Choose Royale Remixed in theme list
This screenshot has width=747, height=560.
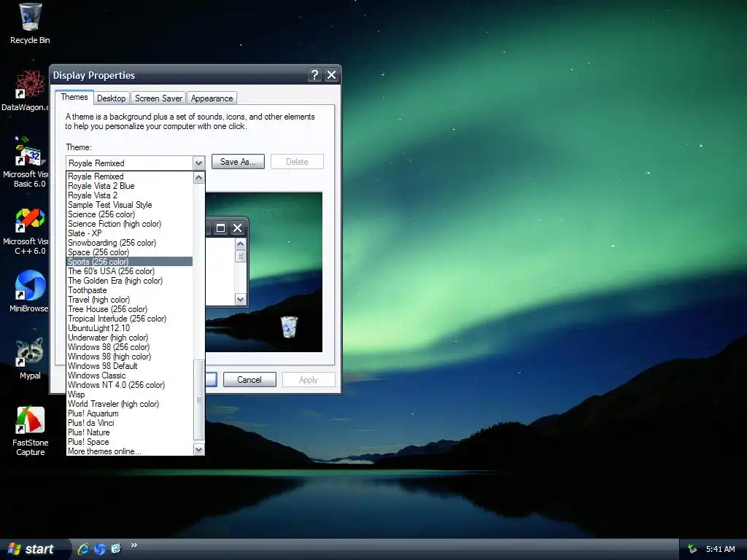coord(130,176)
